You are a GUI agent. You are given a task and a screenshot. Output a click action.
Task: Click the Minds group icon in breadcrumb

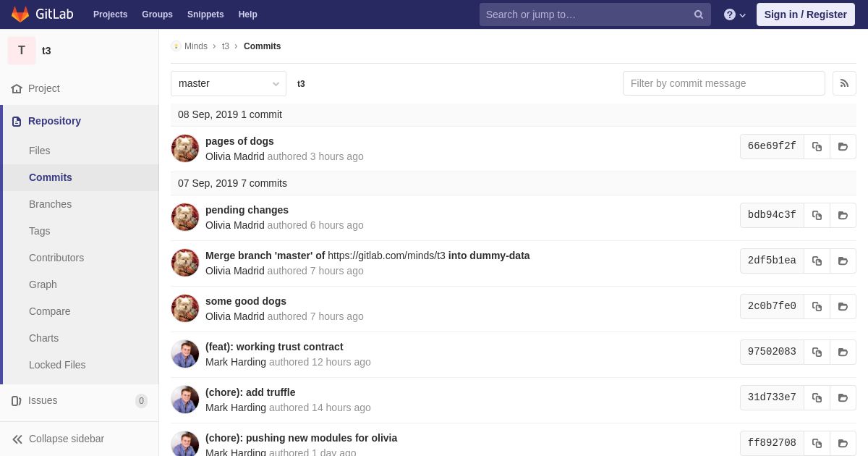[x=176, y=46]
